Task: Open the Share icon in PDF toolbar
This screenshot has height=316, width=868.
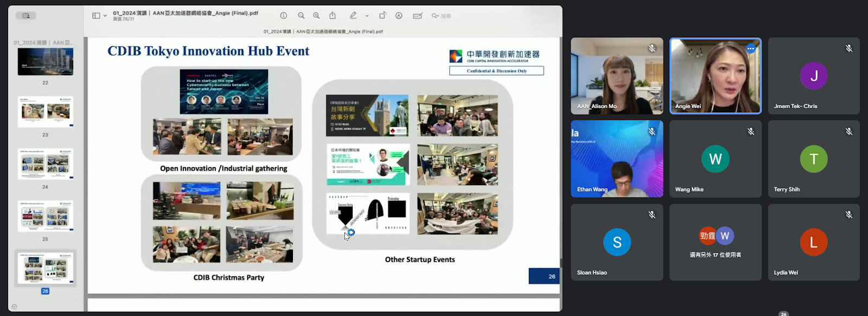Action: [333, 16]
